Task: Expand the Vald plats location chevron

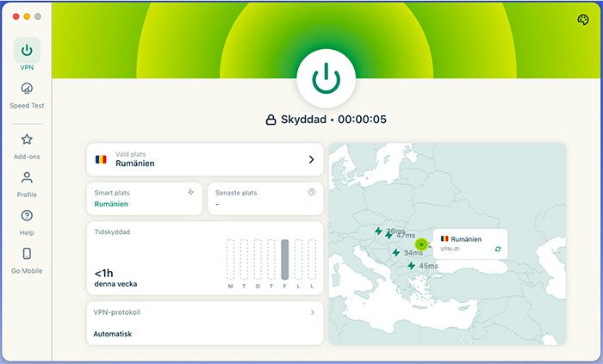Action: (311, 159)
